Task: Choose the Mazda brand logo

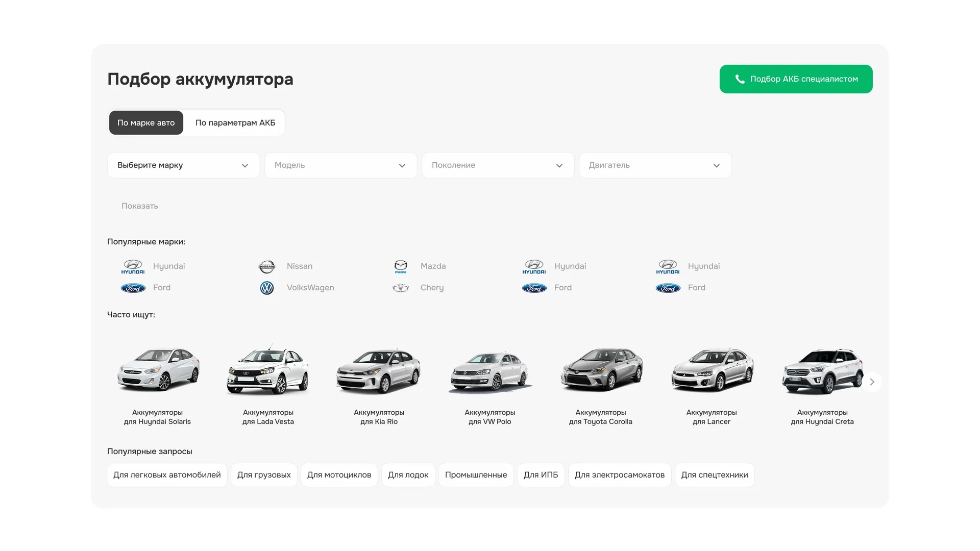Action: (x=401, y=266)
